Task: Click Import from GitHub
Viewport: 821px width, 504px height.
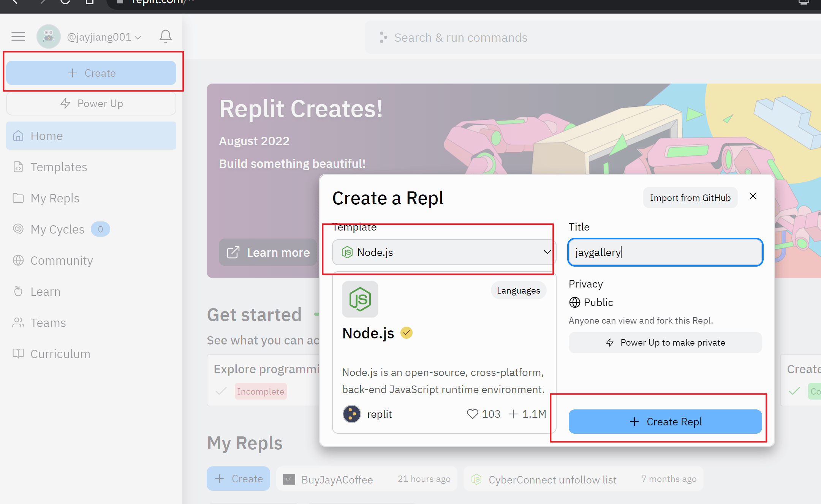Action: (x=690, y=197)
